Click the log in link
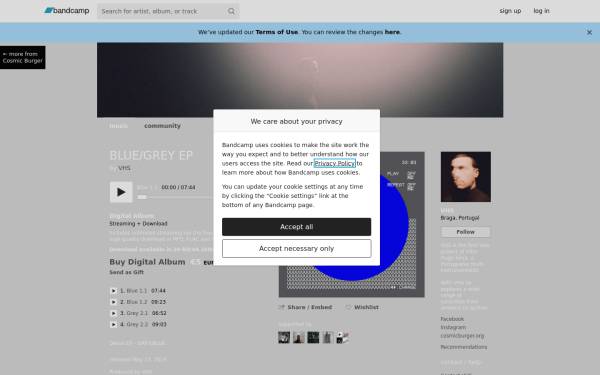Viewport: 600px width, 375px height. 541,11
